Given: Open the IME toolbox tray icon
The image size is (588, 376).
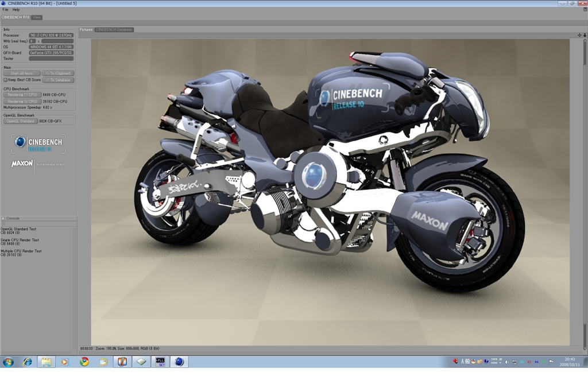Looking at the screenshot, I should [479, 362].
